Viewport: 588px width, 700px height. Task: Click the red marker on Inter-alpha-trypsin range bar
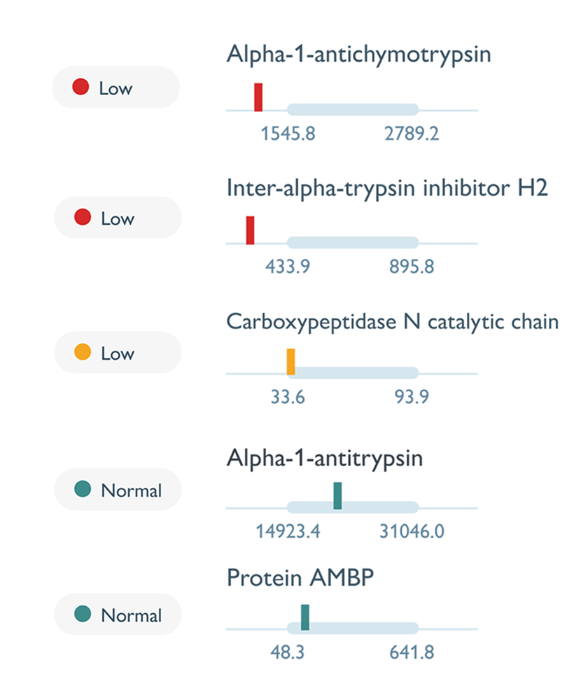[250, 230]
